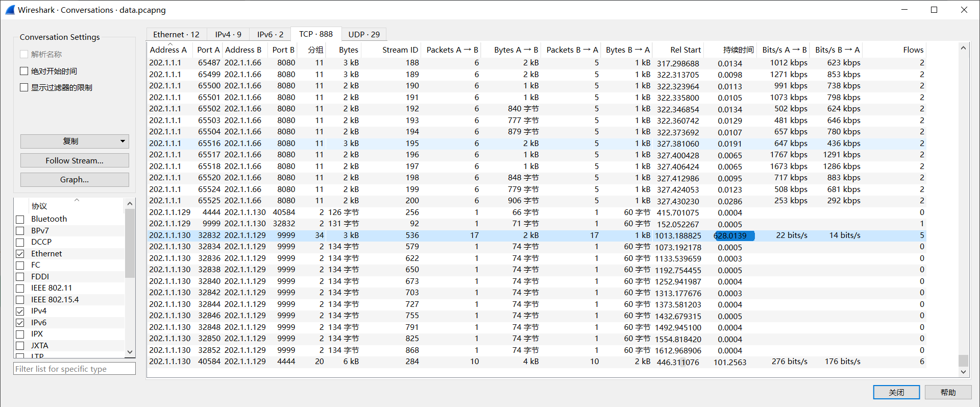
Task: Click the Filter list for specific type field
Action: (x=75, y=369)
